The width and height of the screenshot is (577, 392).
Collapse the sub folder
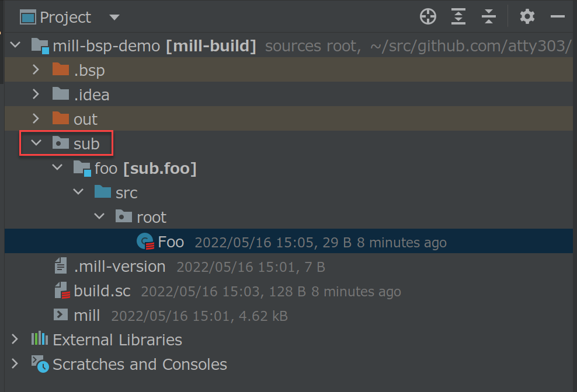(36, 143)
